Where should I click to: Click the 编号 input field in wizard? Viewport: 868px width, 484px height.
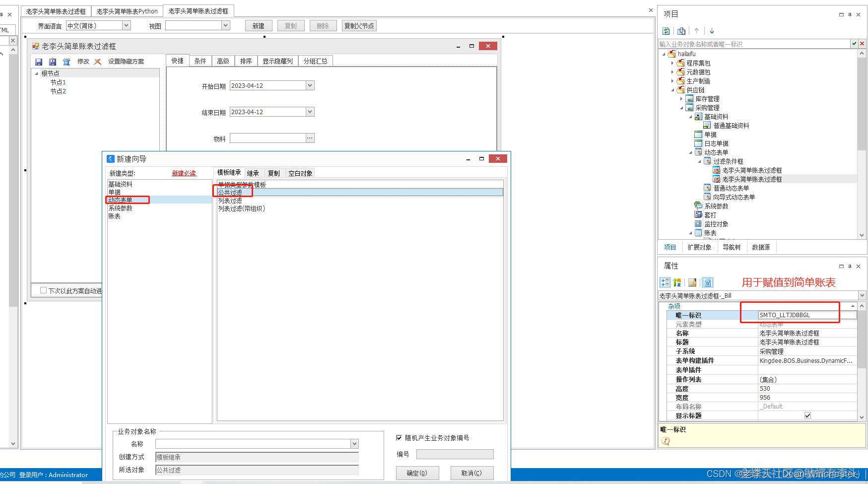point(455,454)
